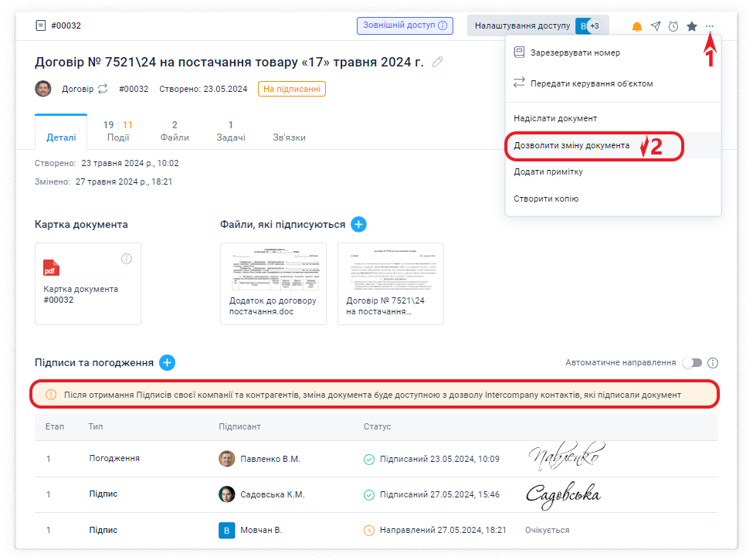
Task: Select Дозволити зміну документа menu item
Action: pyautogui.click(x=572, y=145)
